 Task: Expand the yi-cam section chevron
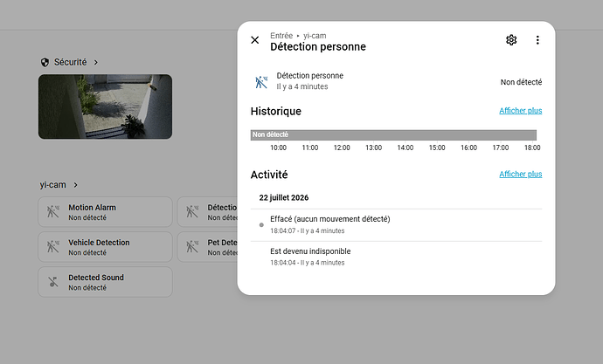(75, 185)
